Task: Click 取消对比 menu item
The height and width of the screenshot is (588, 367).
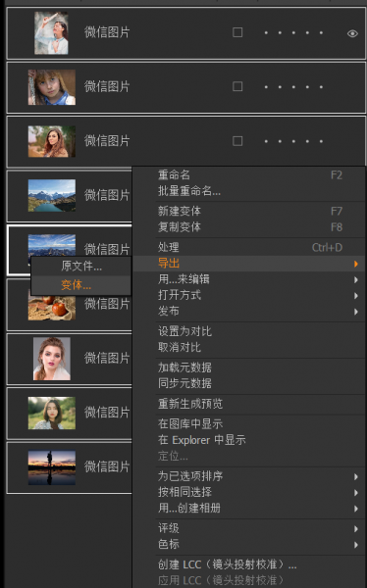Action: pos(180,347)
